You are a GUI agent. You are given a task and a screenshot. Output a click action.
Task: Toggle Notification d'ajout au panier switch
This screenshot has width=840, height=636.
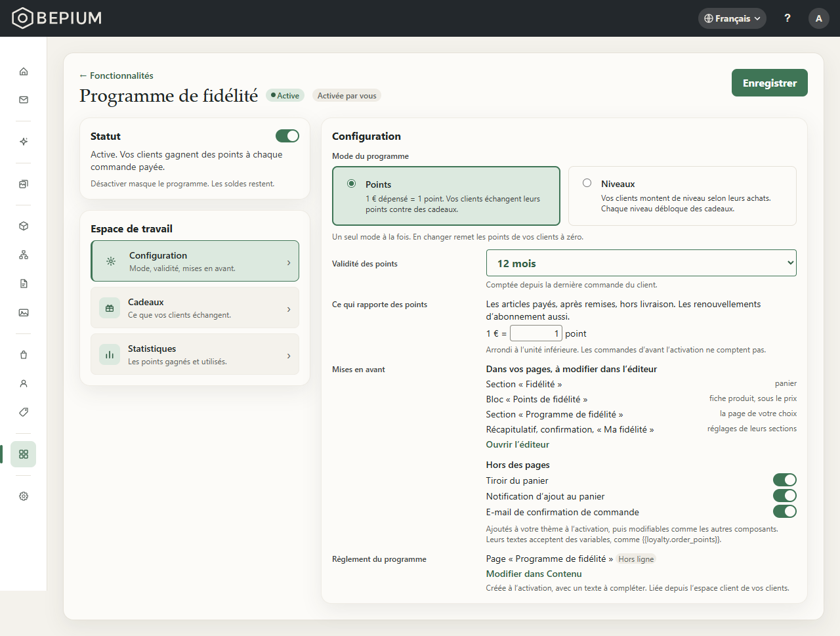pyautogui.click(x=785, y=496)
